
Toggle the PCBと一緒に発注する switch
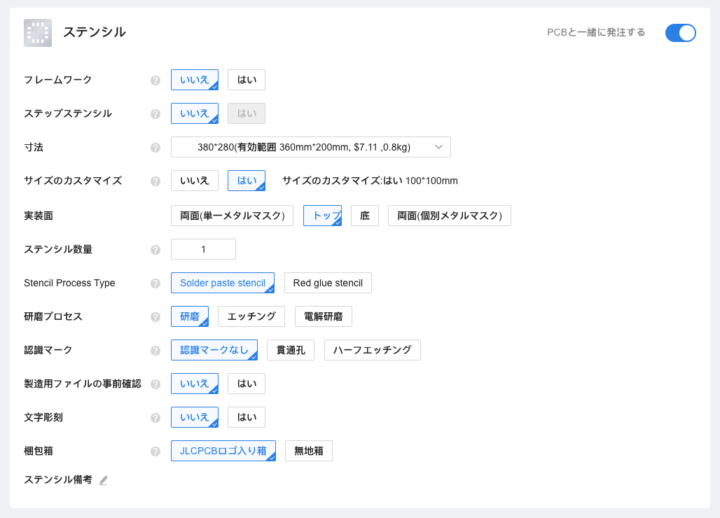click(x=680, y=32)
